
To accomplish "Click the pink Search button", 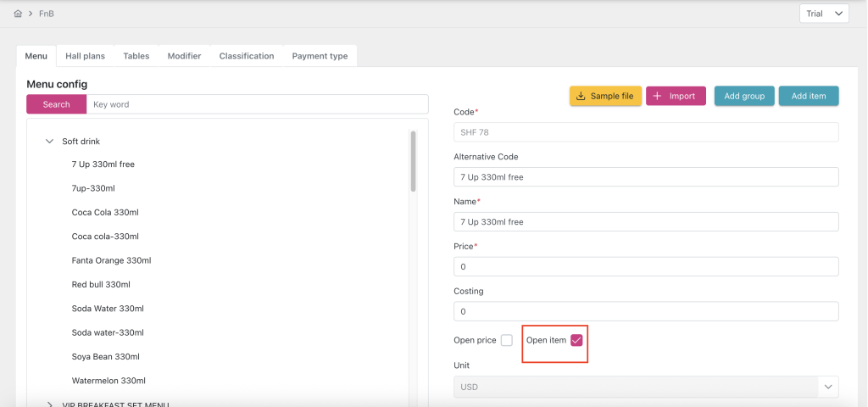I will click(56, 104).
